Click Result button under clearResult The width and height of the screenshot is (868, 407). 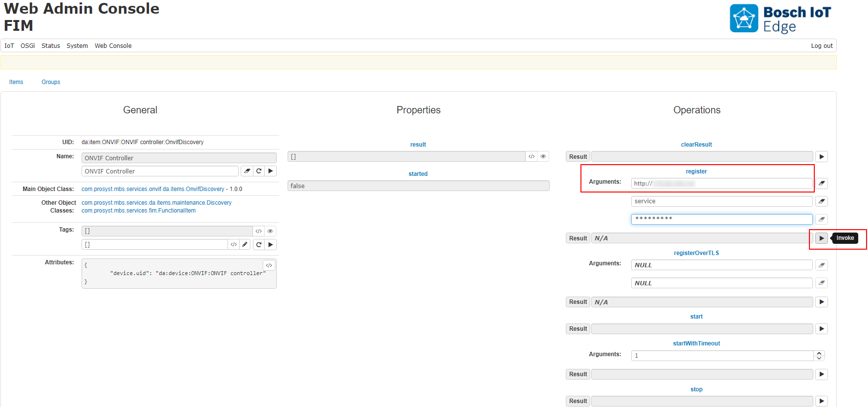(578, 157)
